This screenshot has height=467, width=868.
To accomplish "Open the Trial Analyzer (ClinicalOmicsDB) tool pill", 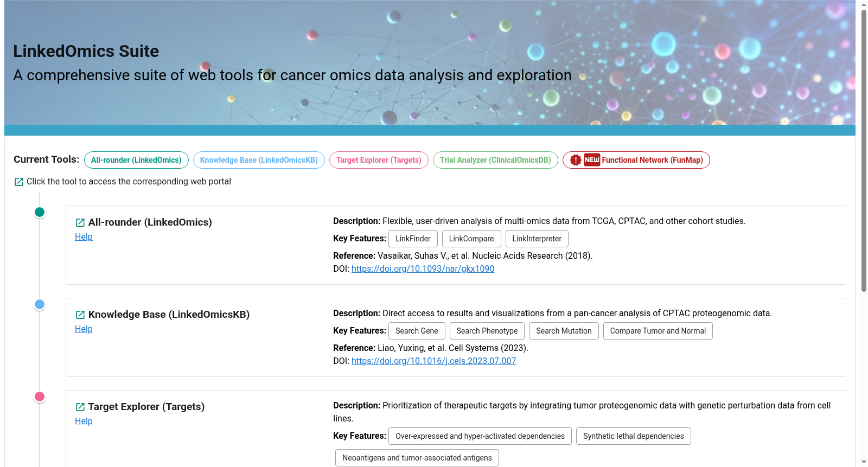I will [x=495, y=160].
